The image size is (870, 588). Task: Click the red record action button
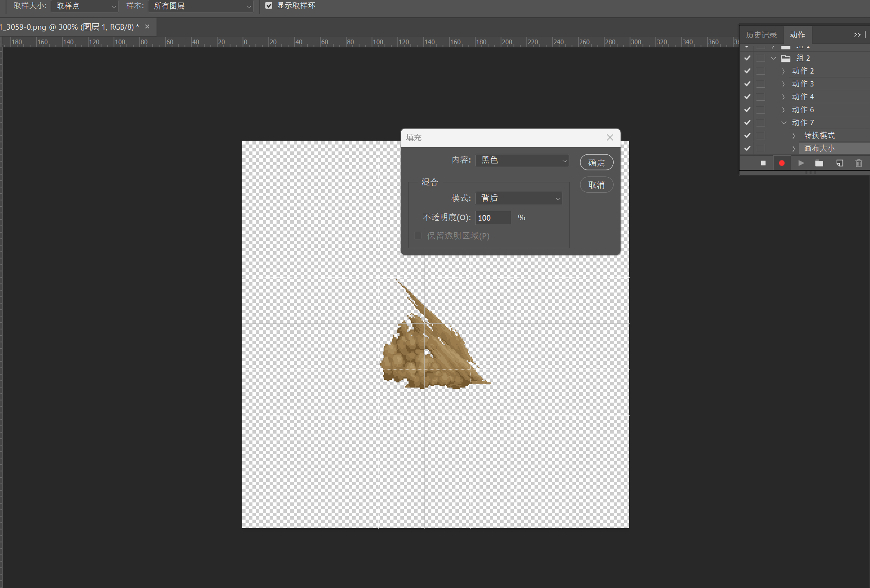(782, 163)
